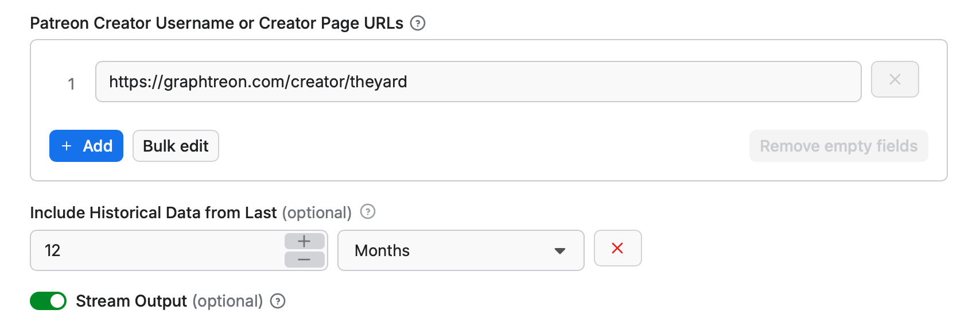This screenshot has height=325, width=980.
Task: Clear historical data period with red X
Action: click(617, 248)
